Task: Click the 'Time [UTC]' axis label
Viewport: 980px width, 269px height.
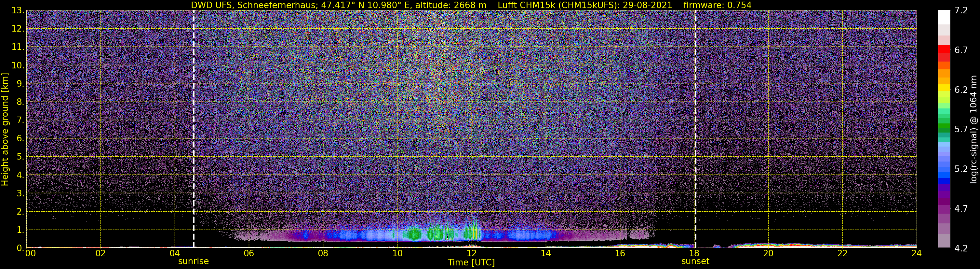Action: 471,262
